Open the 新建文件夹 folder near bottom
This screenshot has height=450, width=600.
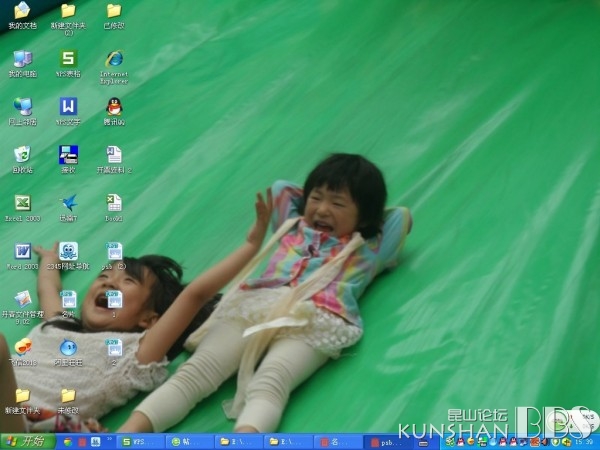click(23, 401)
